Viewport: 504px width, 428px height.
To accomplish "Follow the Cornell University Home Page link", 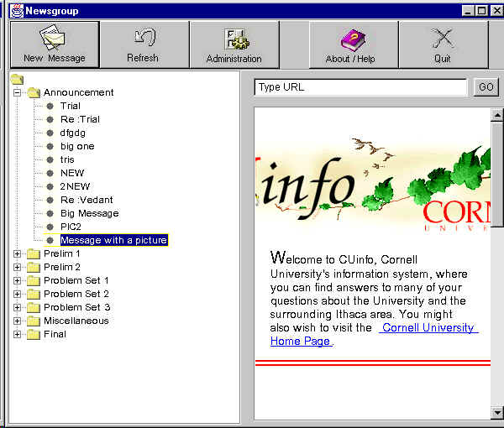I will 428,328.
